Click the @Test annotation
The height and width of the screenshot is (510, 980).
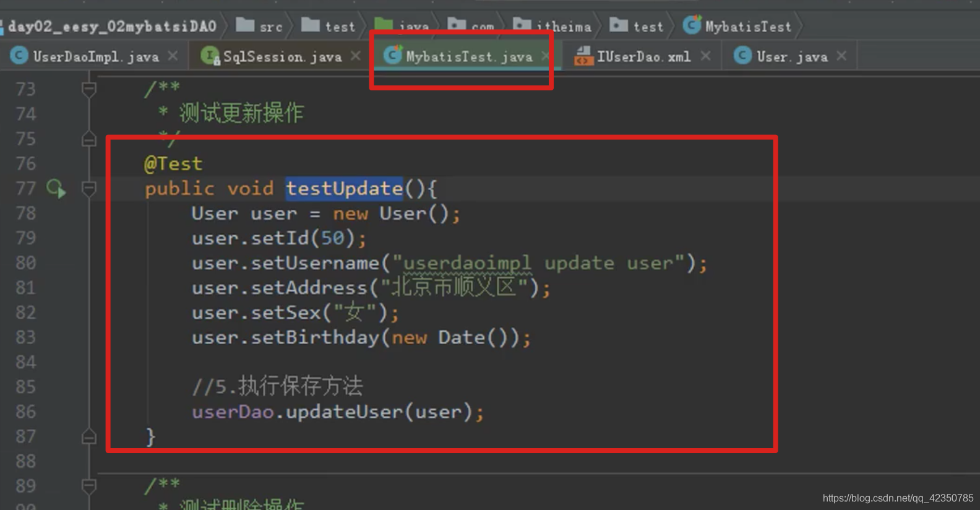point(173,163)
